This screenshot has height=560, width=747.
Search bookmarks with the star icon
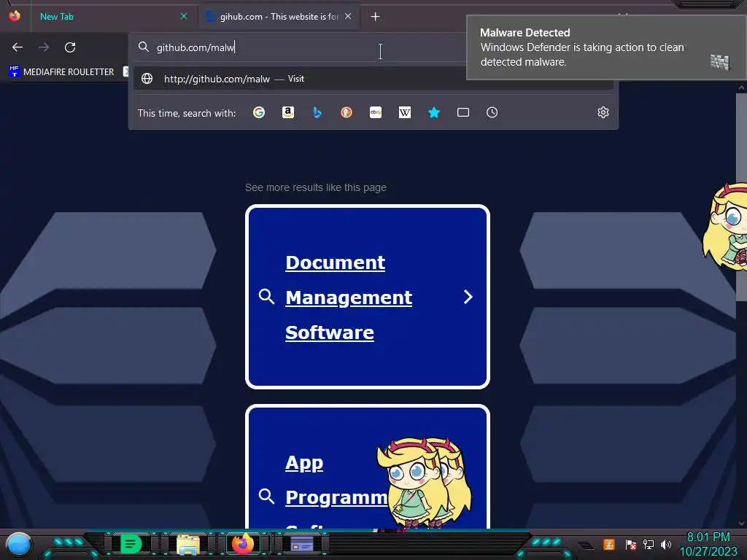pos(434,112)
